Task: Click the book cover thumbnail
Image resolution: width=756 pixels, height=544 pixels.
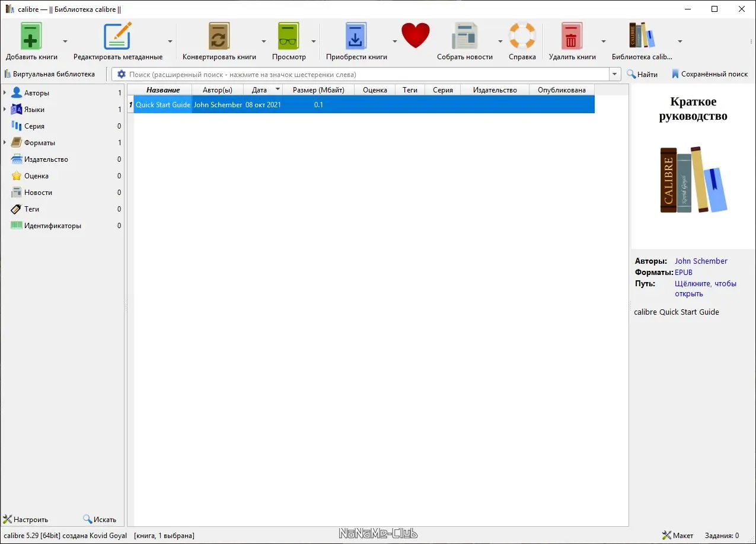Action: pyautogui.click(x=693, y=167)
